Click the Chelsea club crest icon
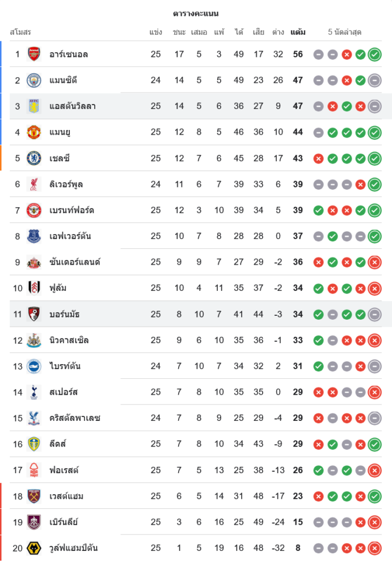This screenshot has width=392, height=568. tap(34, 158)
